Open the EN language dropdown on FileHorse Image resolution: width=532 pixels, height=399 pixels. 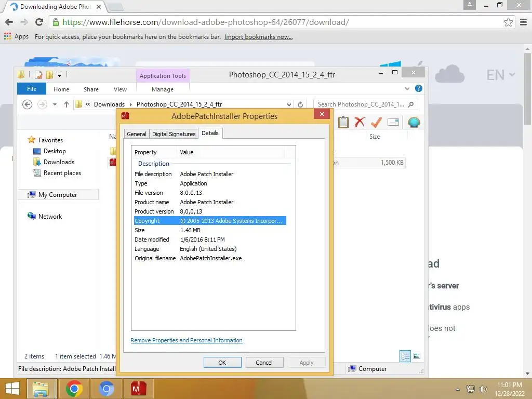501,75
